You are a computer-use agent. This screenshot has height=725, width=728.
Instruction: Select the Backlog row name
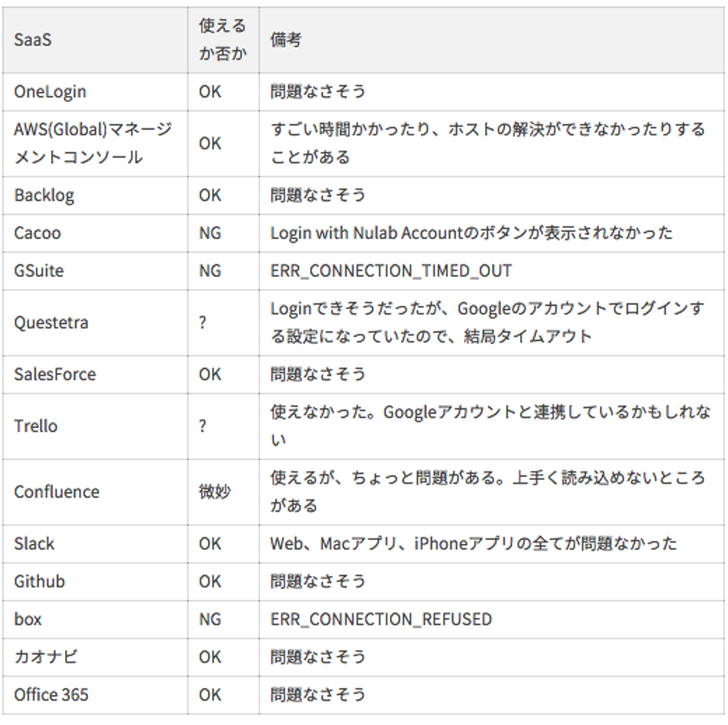(44, 195)
